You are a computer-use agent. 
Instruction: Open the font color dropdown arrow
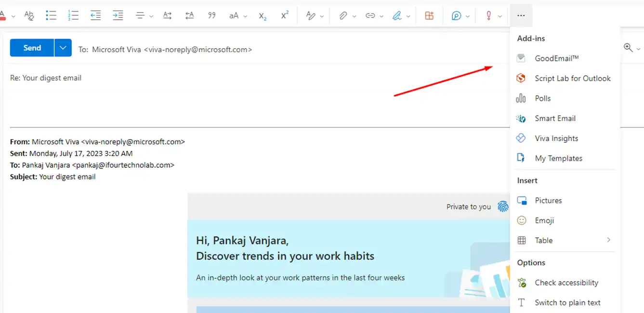point(13,16)
